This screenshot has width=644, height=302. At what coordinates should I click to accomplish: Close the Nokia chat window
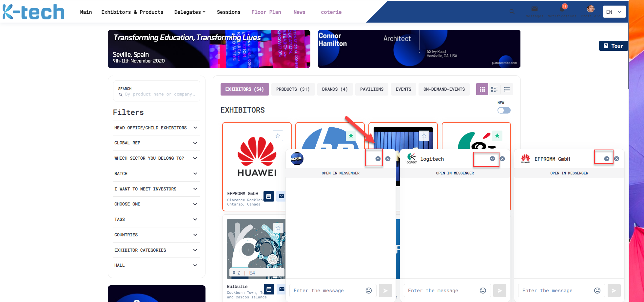pos(388,159)
